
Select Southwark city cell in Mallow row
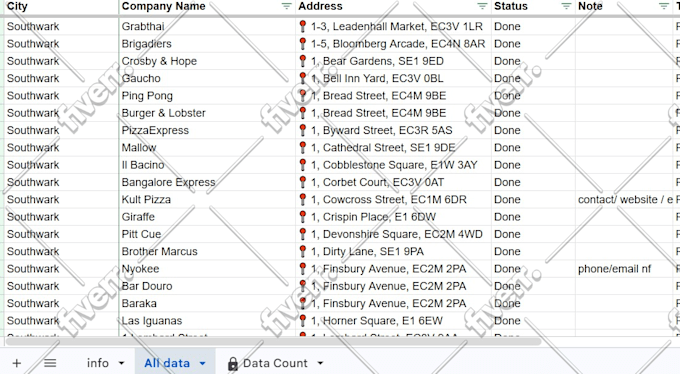(x=61, y=148)
